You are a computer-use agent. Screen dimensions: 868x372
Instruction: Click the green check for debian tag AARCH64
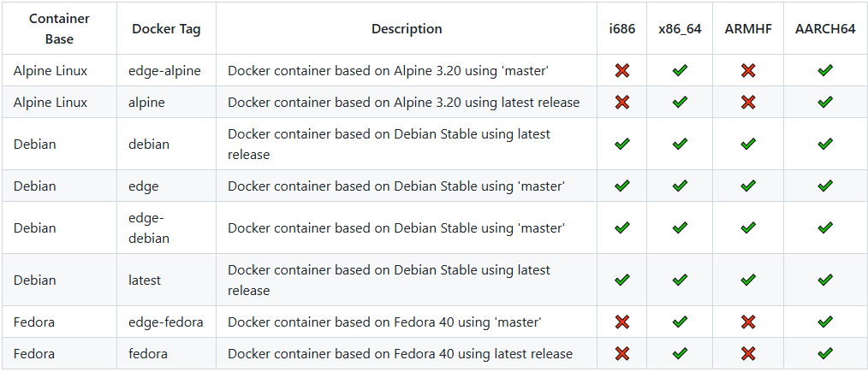(x=825, y=145)
